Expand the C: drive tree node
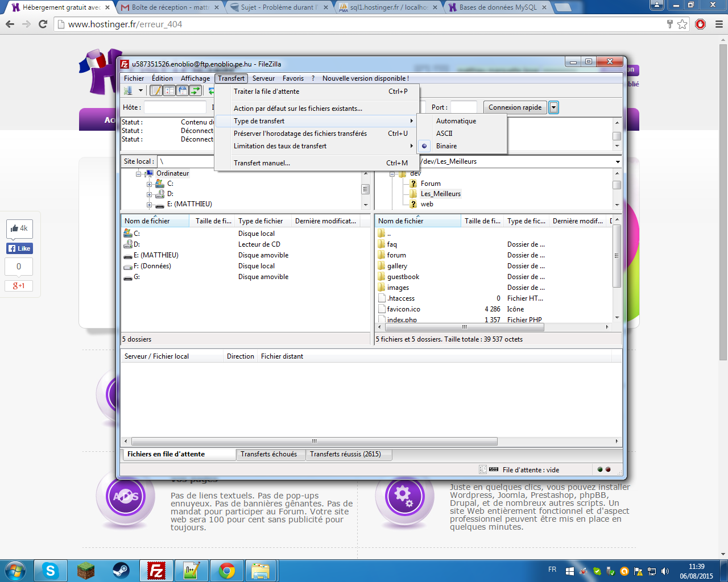728x582 pixels. click(x=149, y=184)
